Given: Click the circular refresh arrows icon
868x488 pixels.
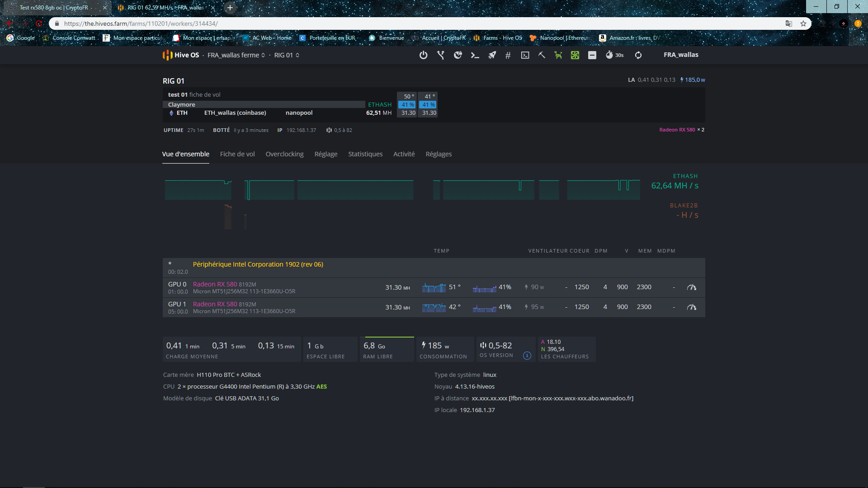Looking at the screenshot, I should point(638,55).
